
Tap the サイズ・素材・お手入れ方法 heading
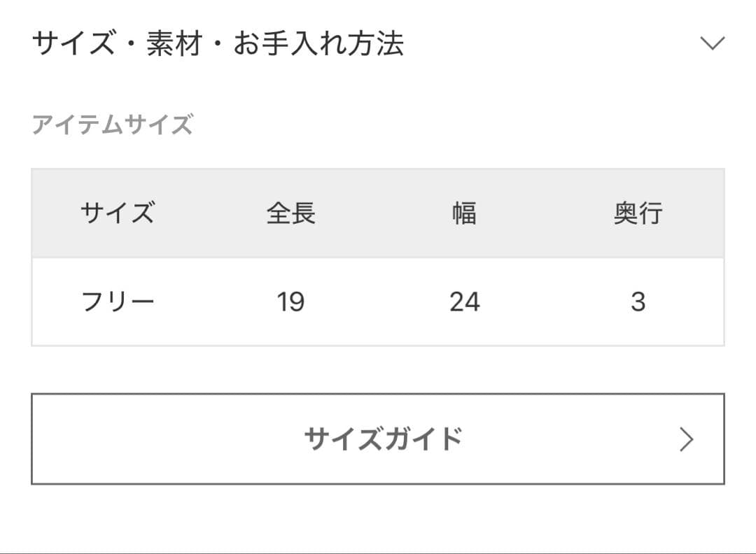tap(218, 43)
